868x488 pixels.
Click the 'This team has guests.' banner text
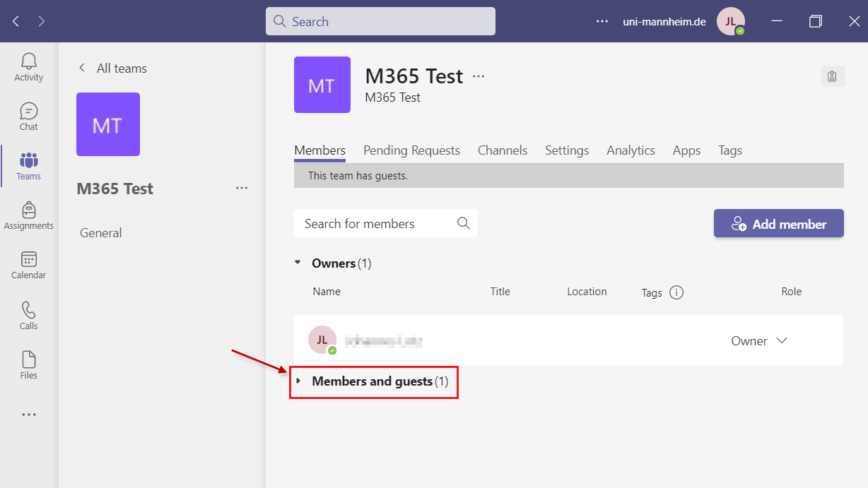[358, 176]
